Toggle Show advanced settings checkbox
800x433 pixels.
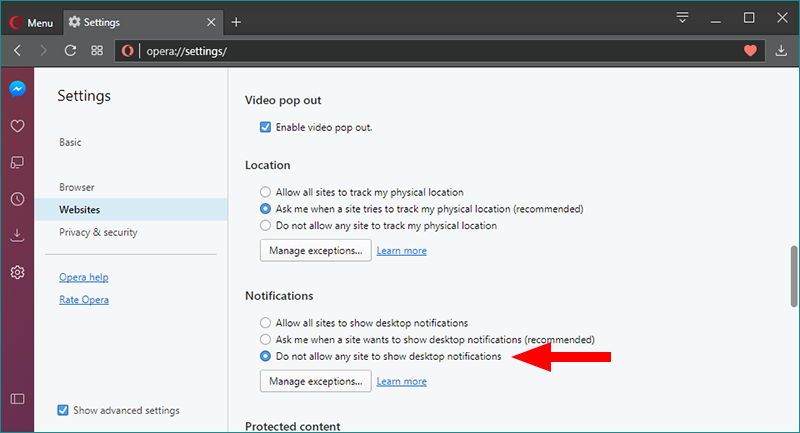(x=63, y=410)
